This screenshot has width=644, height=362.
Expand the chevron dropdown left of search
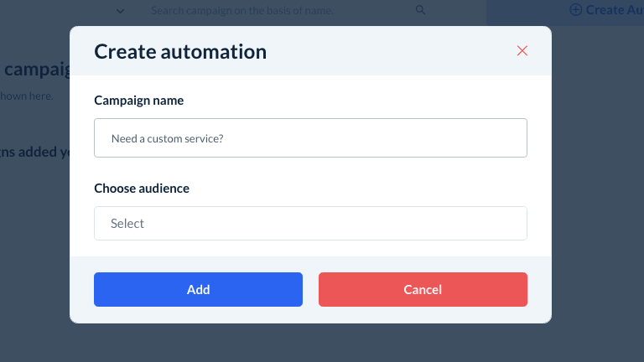121,11
